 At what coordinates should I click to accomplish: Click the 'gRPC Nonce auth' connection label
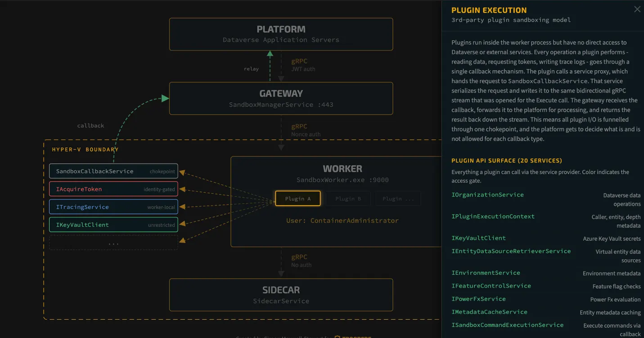[305, 130]
